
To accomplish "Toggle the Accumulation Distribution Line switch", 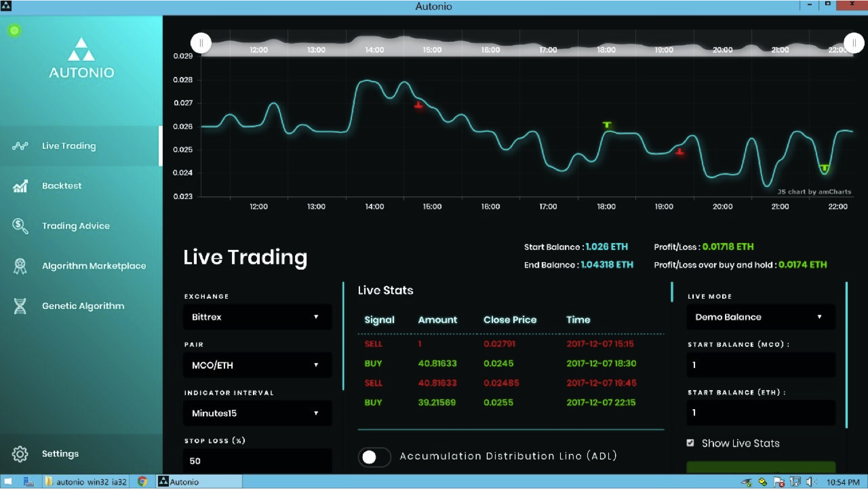I will [374, 457].
